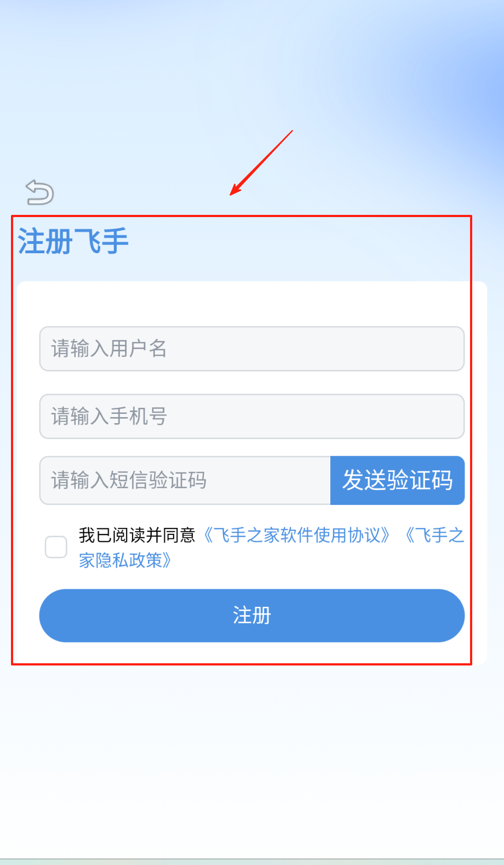Tick the agreement checkbox

[x=56, y=547]
